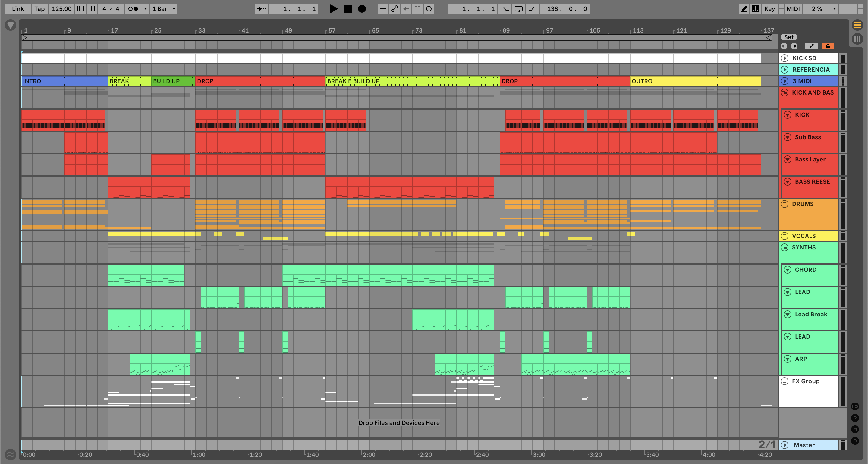The image size is (868, 464).
Task: Click the Tap tempo button
Action: point(39,9)
